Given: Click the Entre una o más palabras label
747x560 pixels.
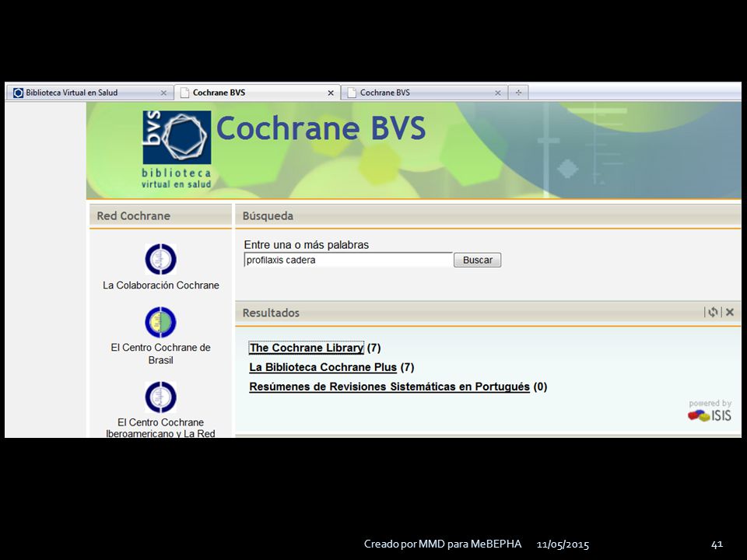Looking at the screenshot, I should [307, 245].
